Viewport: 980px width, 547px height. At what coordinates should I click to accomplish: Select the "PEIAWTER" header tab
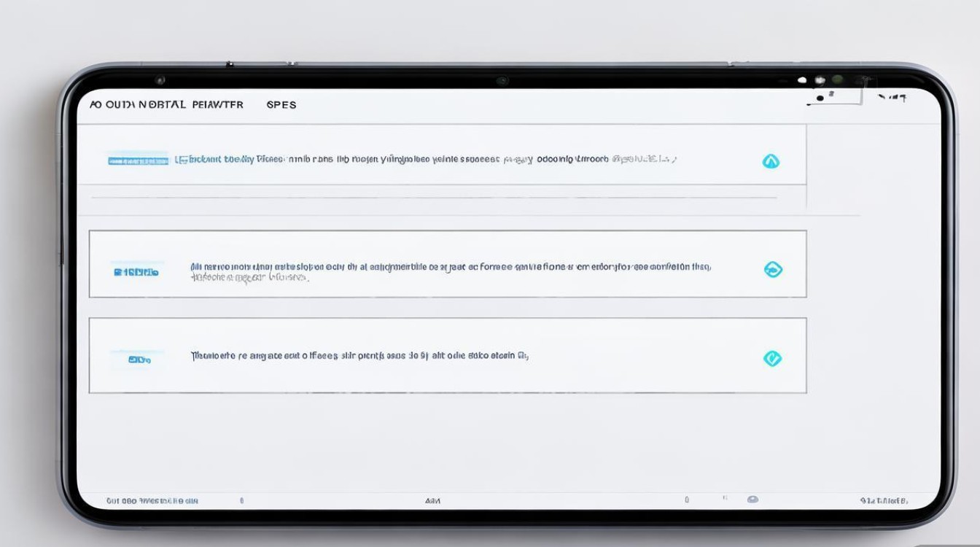tap(217, 105)
